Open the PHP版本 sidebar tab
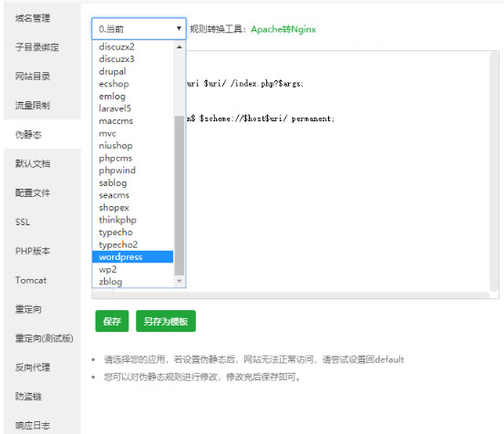This screenshot has height=434, width=504. coord(42,251)
